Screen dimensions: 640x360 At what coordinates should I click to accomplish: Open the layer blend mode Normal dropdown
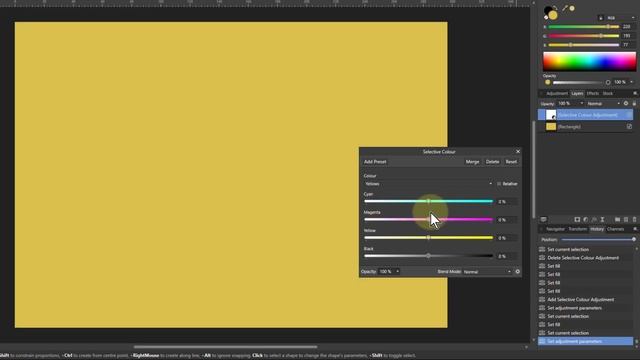pos(604,104)
